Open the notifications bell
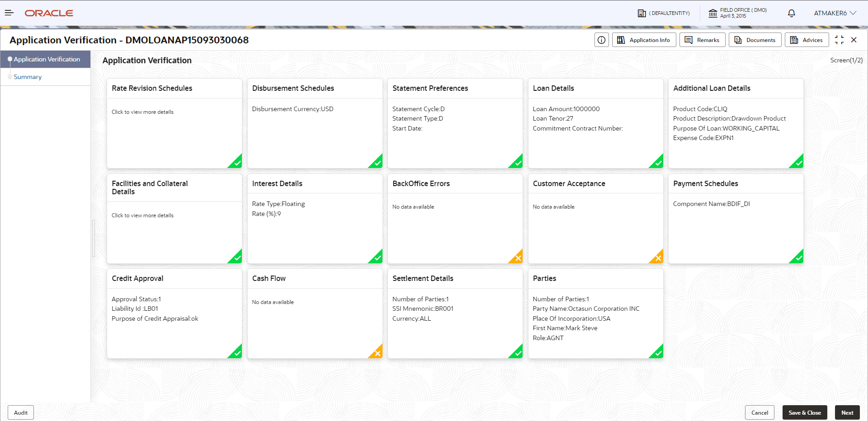The image size is (868, 421). 791,13
